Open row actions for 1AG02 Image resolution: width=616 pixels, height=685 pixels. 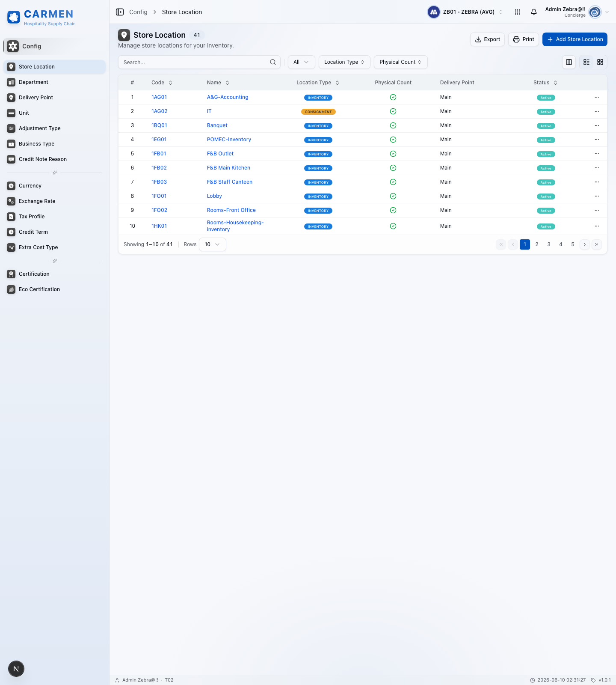point(597,111)
